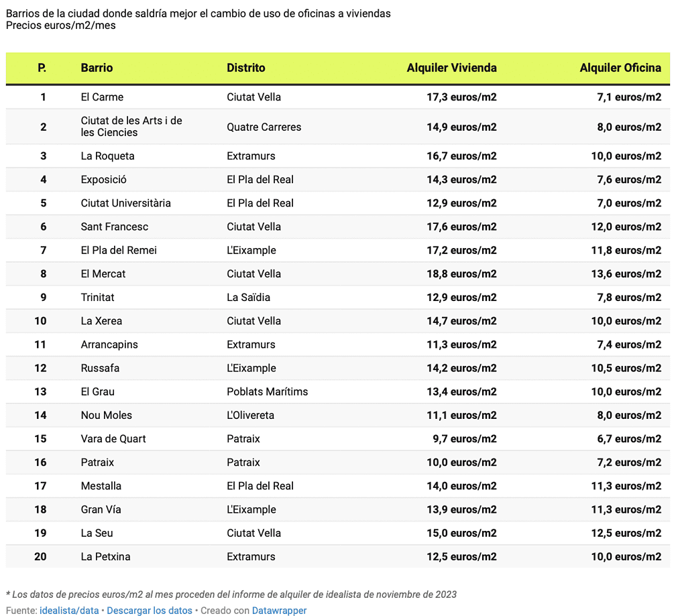The height and width of the screenshot is (616, 676).
Task: Open the Datawrapper link in footer
Action: tap(279, 611)
